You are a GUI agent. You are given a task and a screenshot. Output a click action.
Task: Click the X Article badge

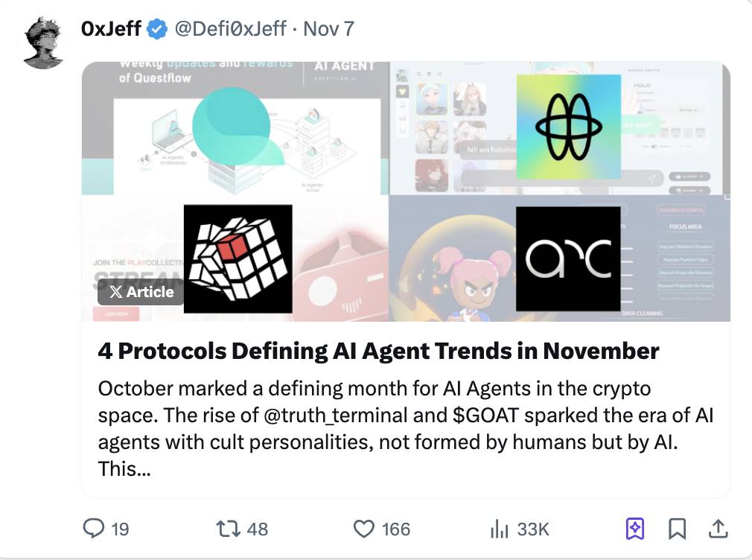[141, 292]
